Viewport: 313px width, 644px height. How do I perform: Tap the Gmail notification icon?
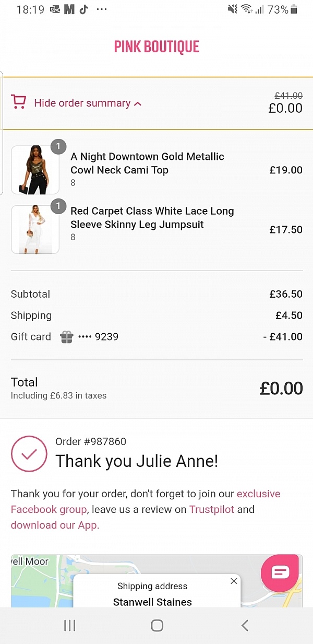click(x=69, y=9)
